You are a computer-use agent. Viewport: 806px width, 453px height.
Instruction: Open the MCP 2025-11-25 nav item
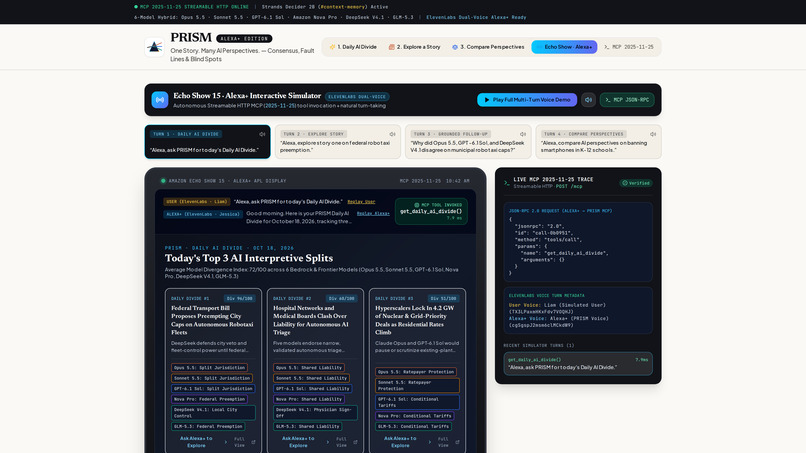[629, 47]
